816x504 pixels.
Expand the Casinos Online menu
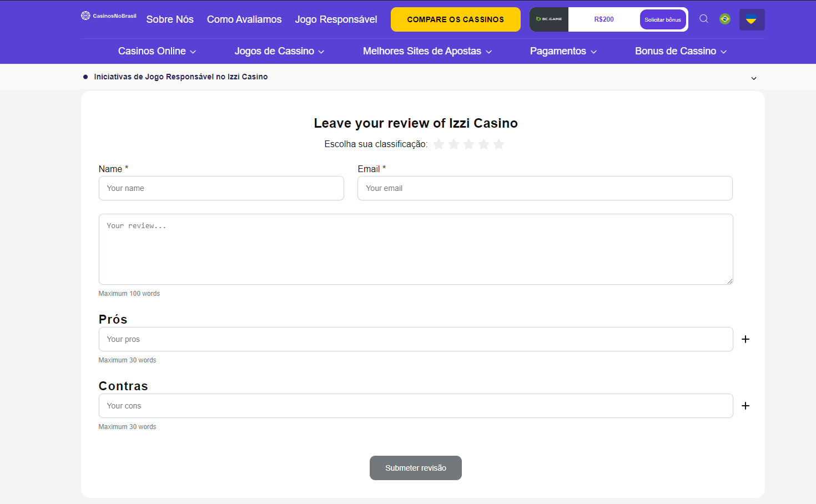tap(157, 51)
